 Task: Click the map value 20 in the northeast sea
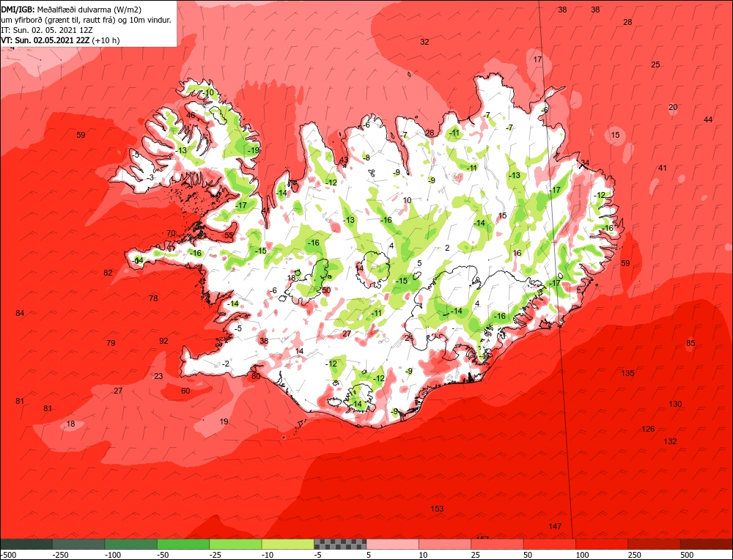tap(673, 107)
